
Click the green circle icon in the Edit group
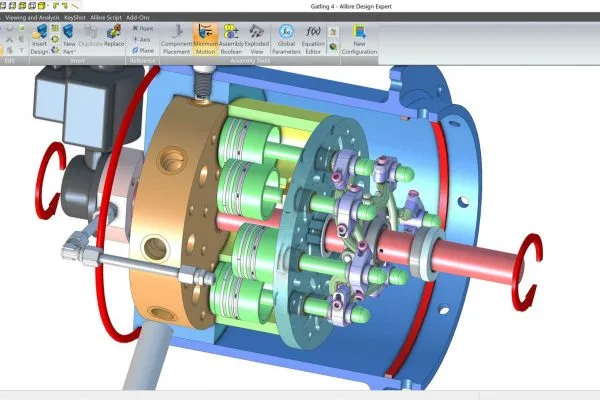pyautogui.click(x=22, y=28)
